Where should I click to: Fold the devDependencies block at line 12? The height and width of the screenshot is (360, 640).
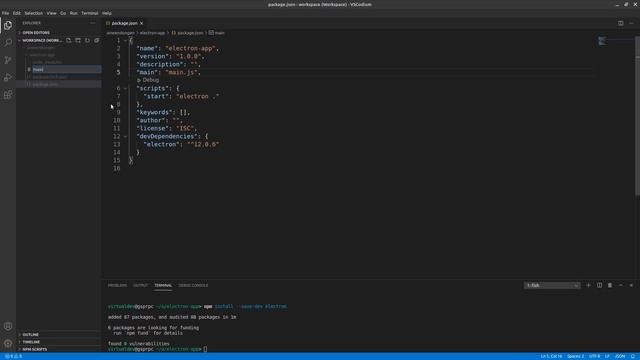[x=125, y=136]
